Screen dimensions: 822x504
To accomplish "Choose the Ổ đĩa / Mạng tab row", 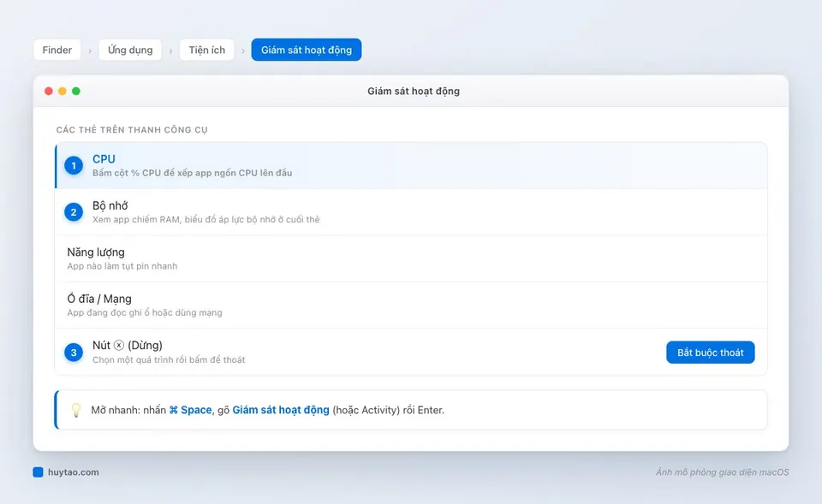I will click(x=412, y=305).
